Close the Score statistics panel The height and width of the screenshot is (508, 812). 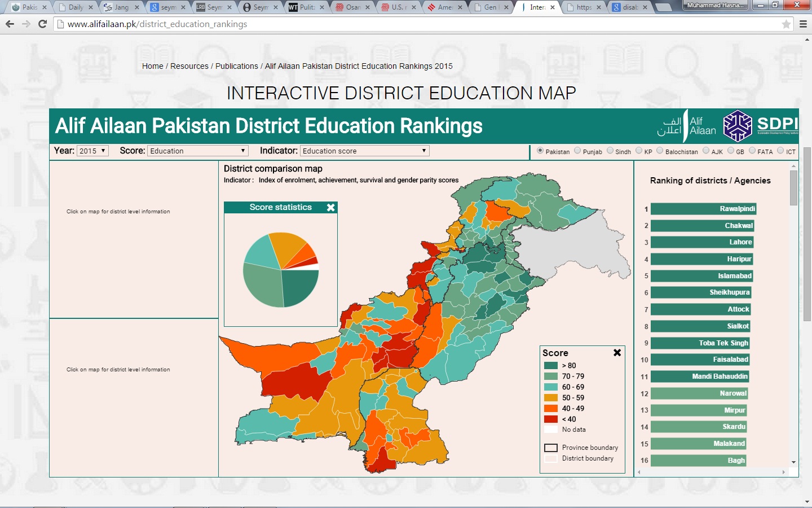click(x=331, y=208)
